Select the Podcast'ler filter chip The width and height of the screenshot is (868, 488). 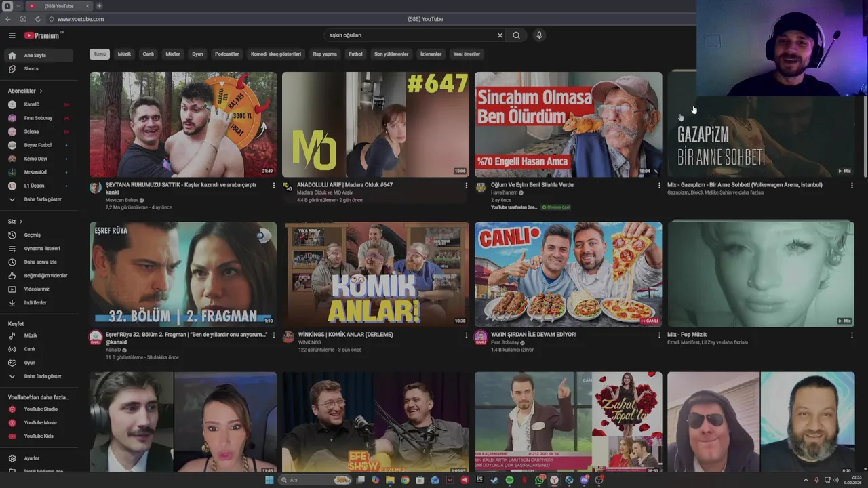coord(227,54)
